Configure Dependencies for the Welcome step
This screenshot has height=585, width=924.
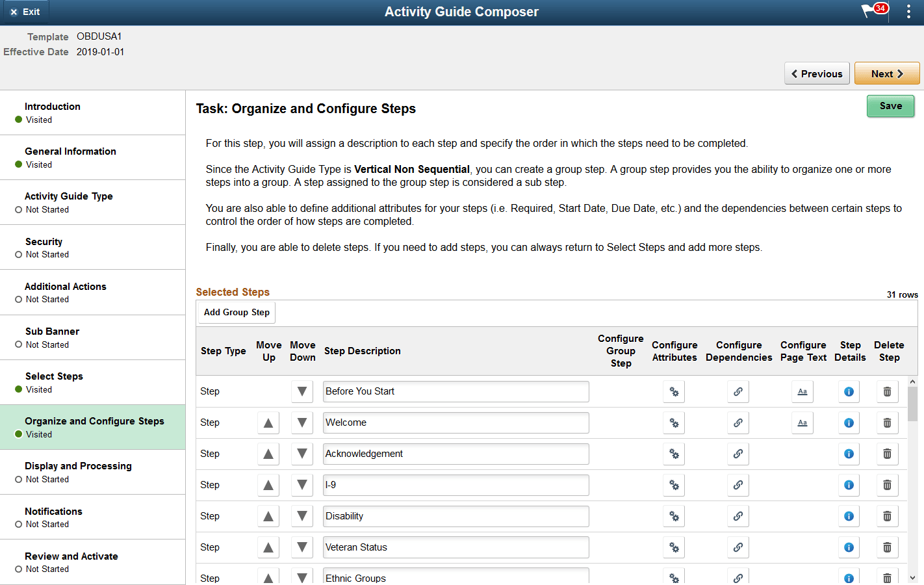point(738,422)
